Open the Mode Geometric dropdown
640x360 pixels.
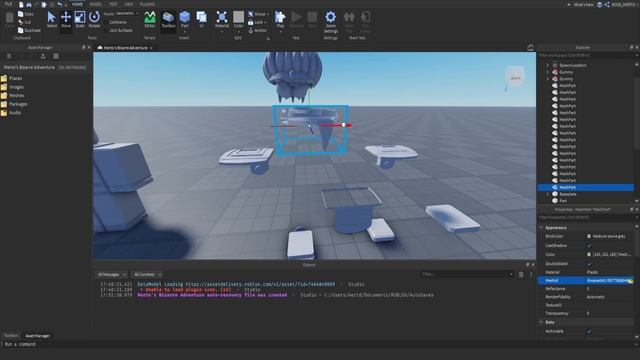(126, 13)
